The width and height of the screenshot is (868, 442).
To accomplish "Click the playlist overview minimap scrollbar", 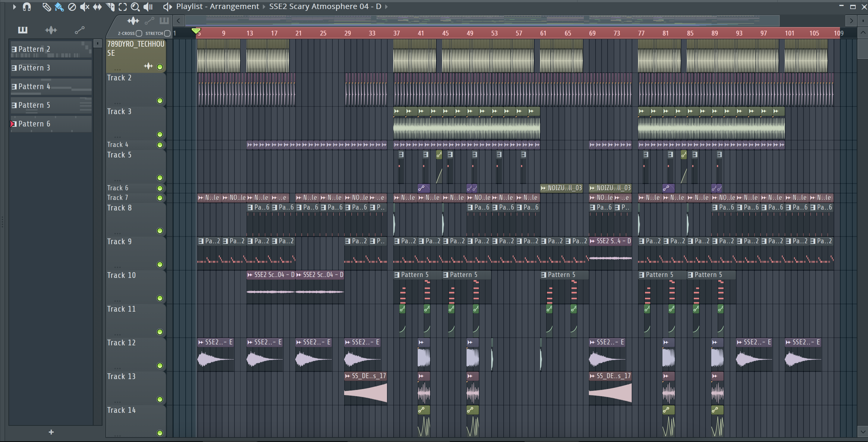I will pyautogui.click(x=482, y=21).
